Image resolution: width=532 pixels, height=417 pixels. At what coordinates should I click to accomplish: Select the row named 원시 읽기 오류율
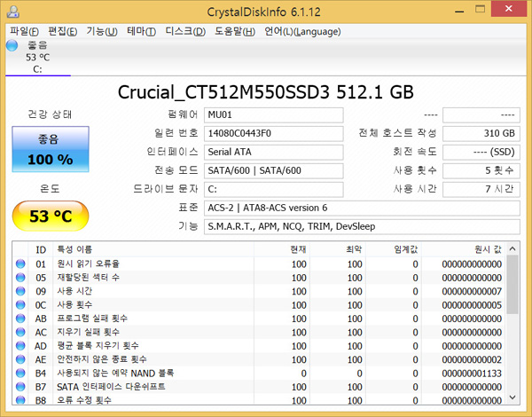pyautogui.click(x=259, y=264)
